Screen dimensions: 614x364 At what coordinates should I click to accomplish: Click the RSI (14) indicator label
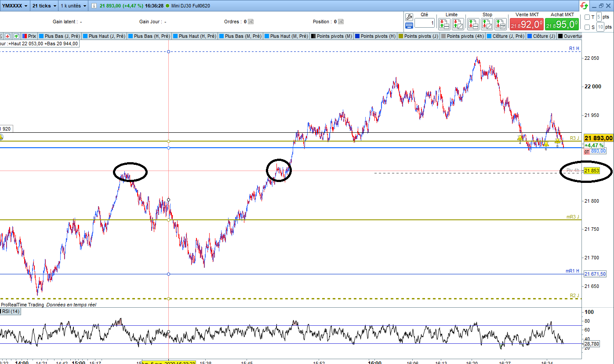[x=11, y=311]
